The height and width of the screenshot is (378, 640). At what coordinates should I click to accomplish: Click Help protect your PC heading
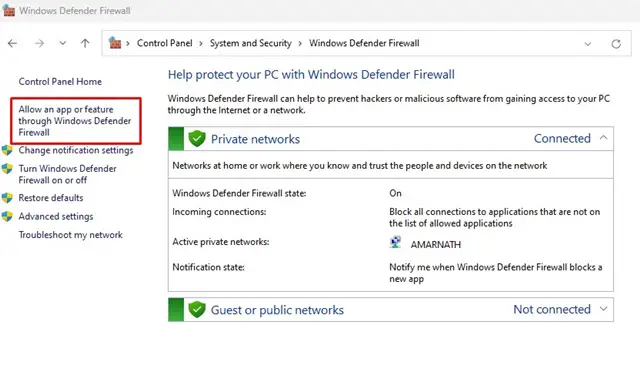[311, 75]
